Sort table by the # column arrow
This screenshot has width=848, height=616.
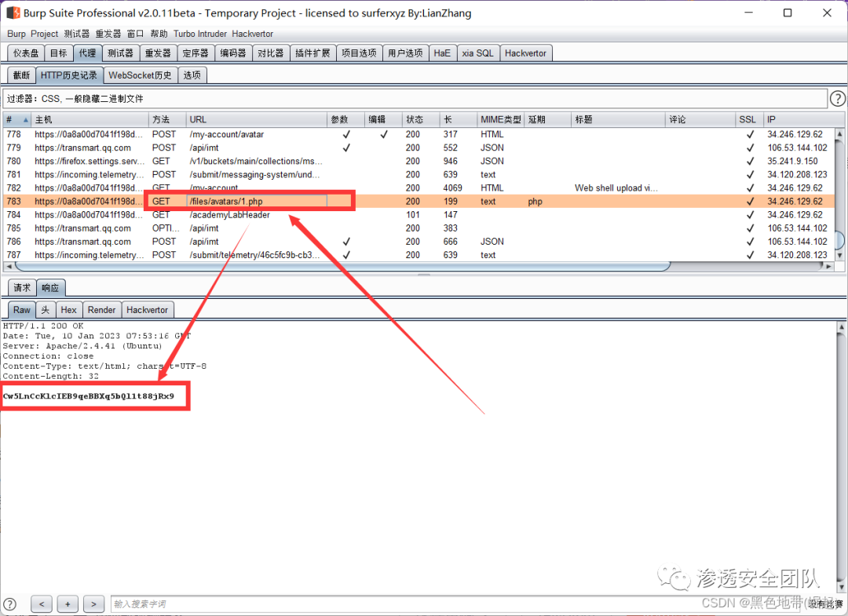[x=25, y=119]
